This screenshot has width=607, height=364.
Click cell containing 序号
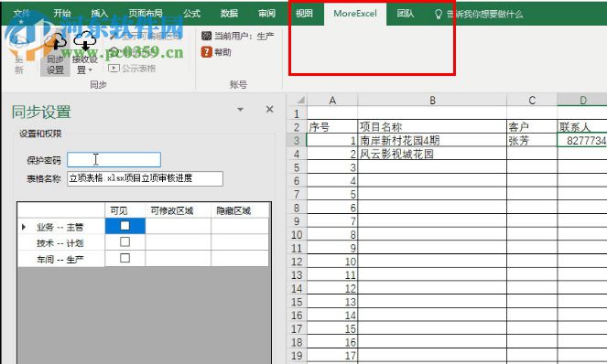pyautogui.click(x=332, y=127)
